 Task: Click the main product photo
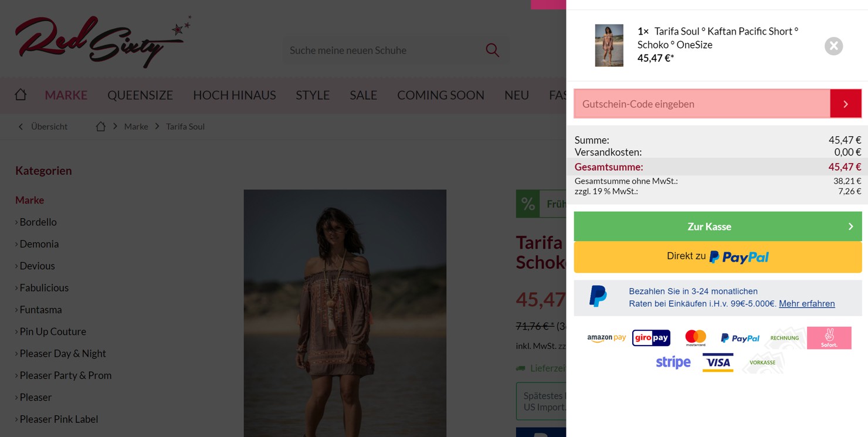pos(345,313)
